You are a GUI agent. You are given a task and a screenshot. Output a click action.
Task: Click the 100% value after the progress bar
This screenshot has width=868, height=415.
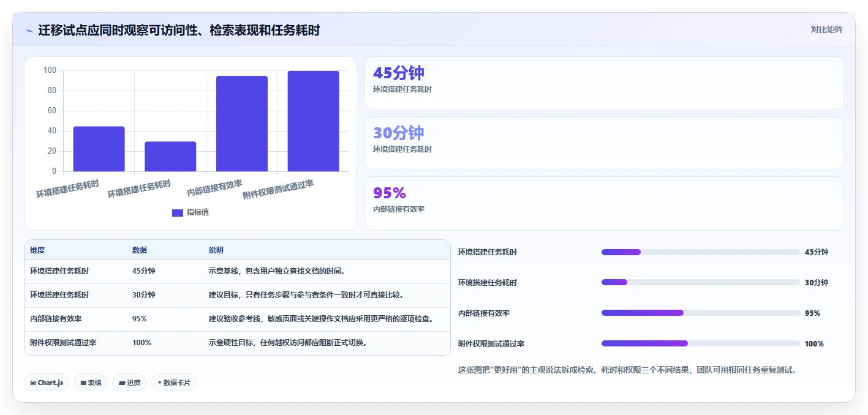pyautogui.click(x=814, y=343)
